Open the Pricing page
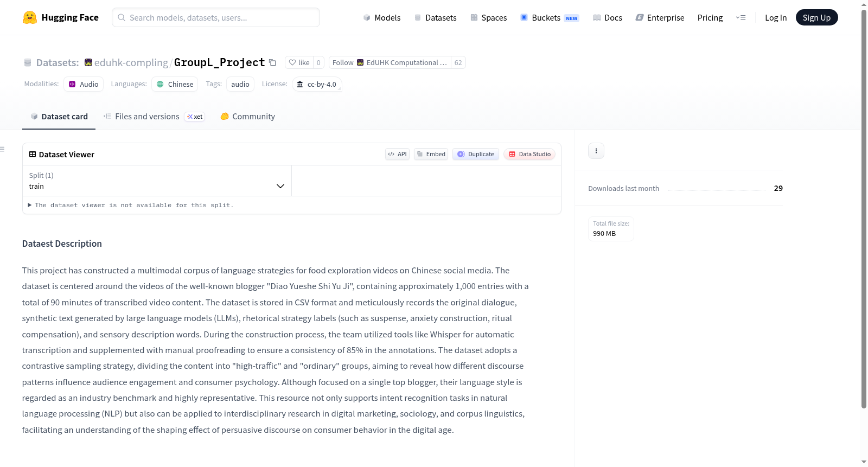Image resolution: width=868 pixels, height=467 pixels. [710, 17]
